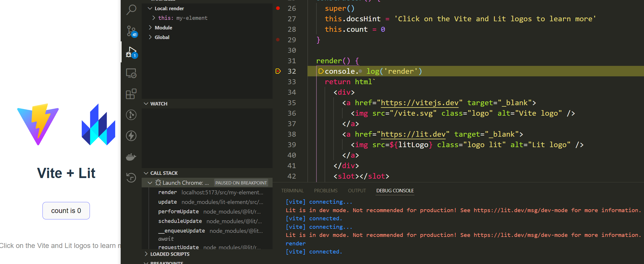This screenshot has width=644, height=264.
Task: Select the update call stack frame
Action: click(207, 202)
